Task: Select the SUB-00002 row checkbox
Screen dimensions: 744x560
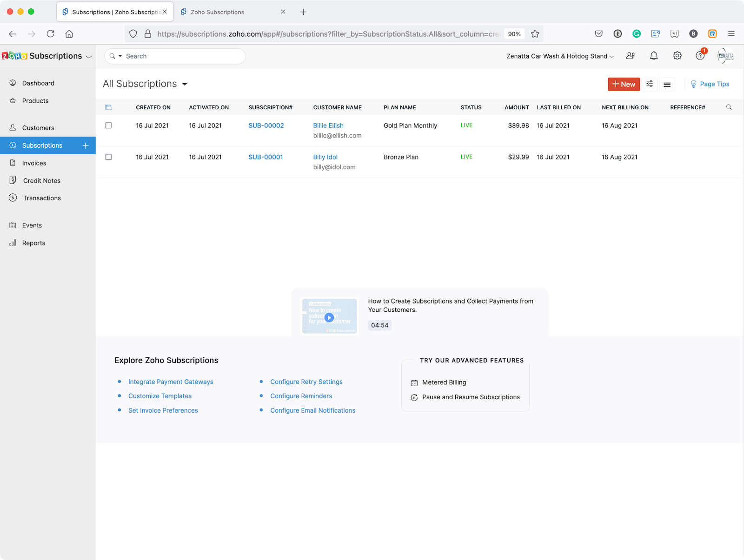Action: point(108,125)
